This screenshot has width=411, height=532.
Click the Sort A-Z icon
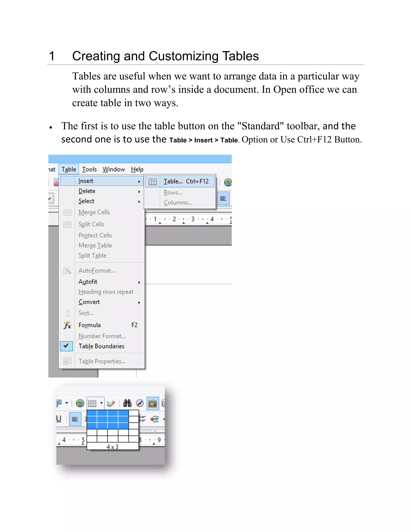[67, 313]
